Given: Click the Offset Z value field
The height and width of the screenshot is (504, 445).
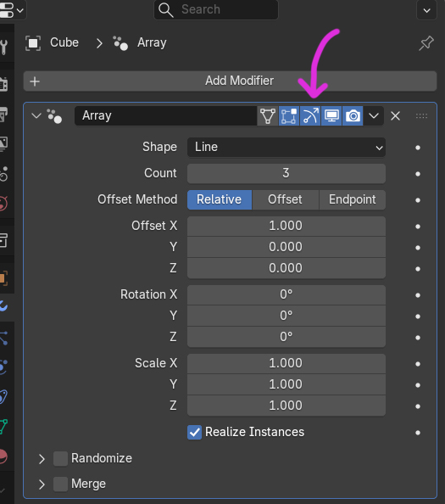Looking at the screenshot, I should point(286,268).
